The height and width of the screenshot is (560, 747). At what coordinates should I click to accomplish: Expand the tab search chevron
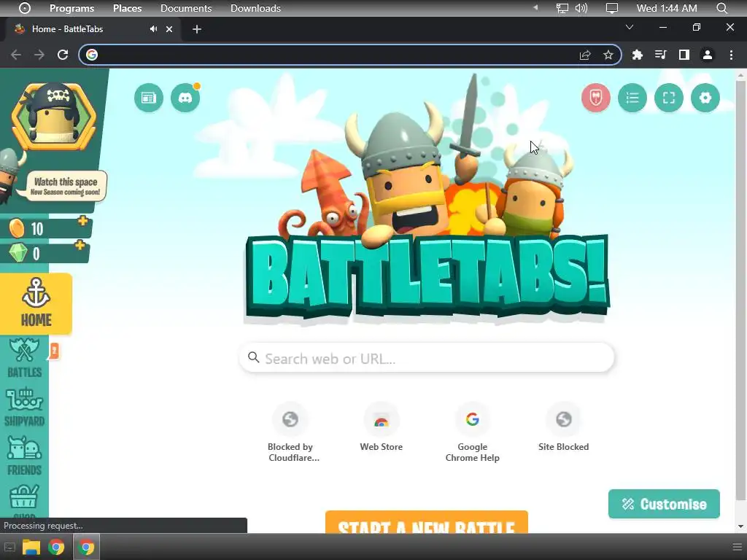(x=630, y=27)
